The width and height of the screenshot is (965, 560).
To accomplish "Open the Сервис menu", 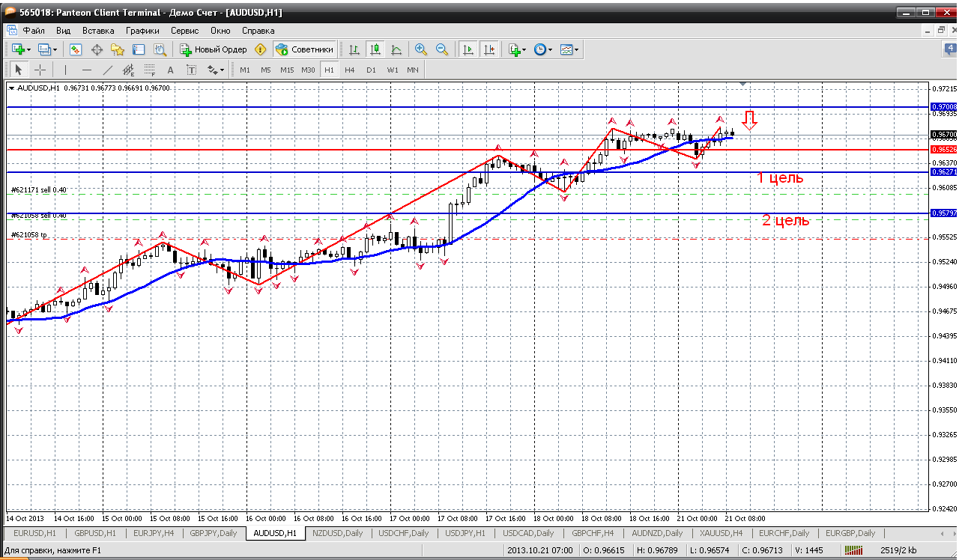I will coord(184,31).
